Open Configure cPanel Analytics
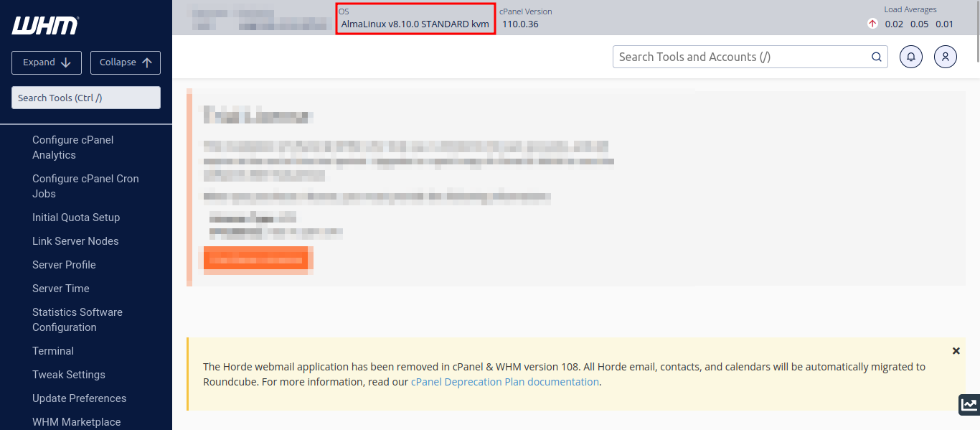The width and height of the screenshot is (980, 430). pyautogui.click(x=72, y=147)
